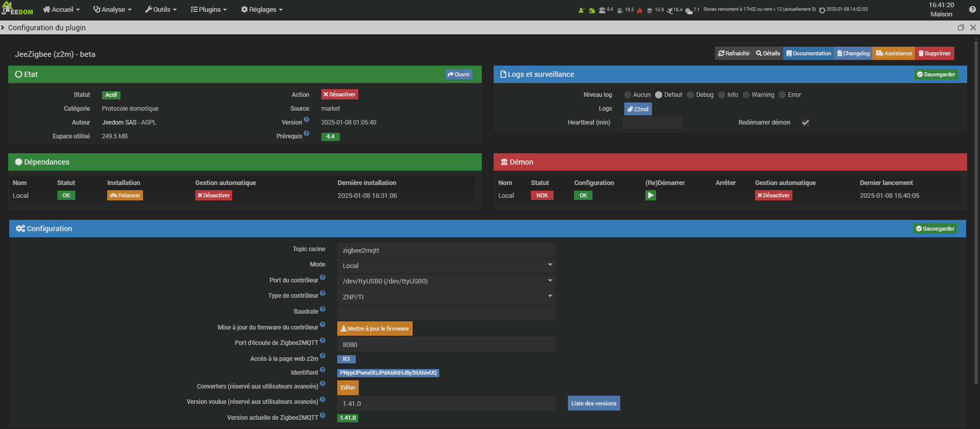Select the Debug log level radio

[x=690, y=95]
